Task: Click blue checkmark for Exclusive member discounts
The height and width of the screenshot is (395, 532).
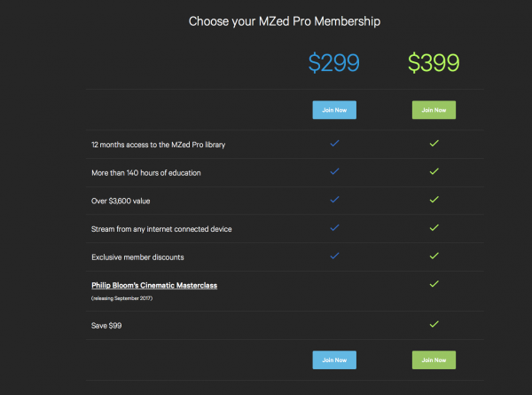Action: [x=334, y=257]
